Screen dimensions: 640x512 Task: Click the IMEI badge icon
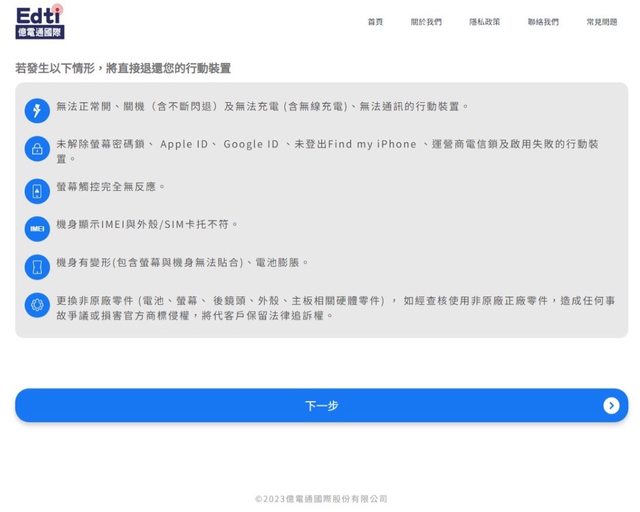click(37, 228)
